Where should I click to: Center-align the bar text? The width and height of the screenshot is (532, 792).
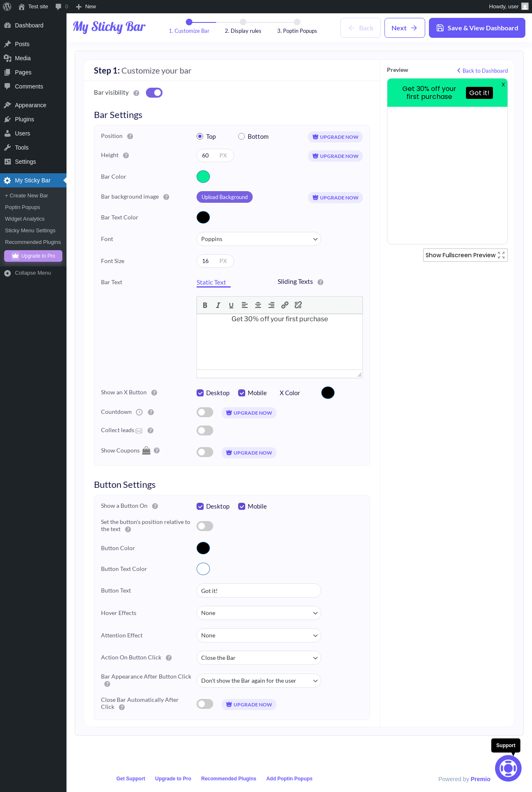click(x=258, y=305)
